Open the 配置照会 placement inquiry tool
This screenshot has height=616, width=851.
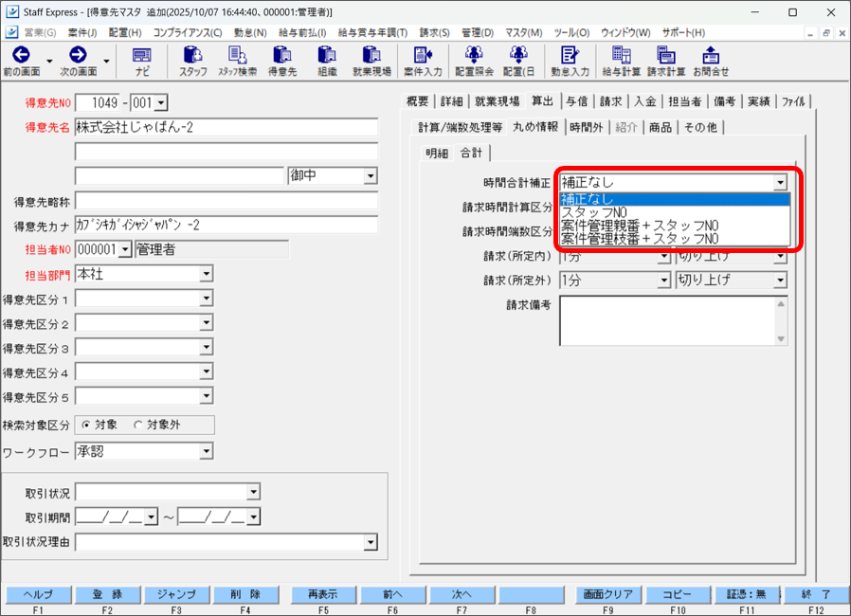(473, 59)
